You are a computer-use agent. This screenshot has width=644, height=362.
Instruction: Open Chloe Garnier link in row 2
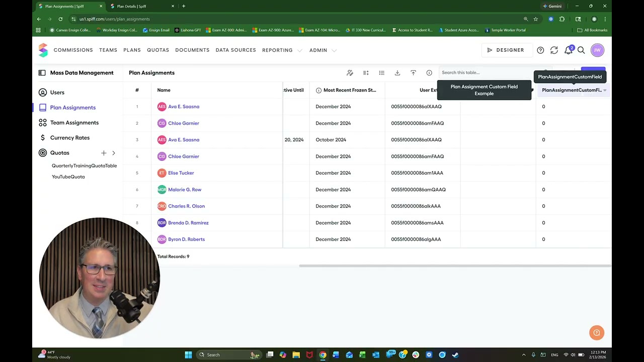(x=184, y=123)
